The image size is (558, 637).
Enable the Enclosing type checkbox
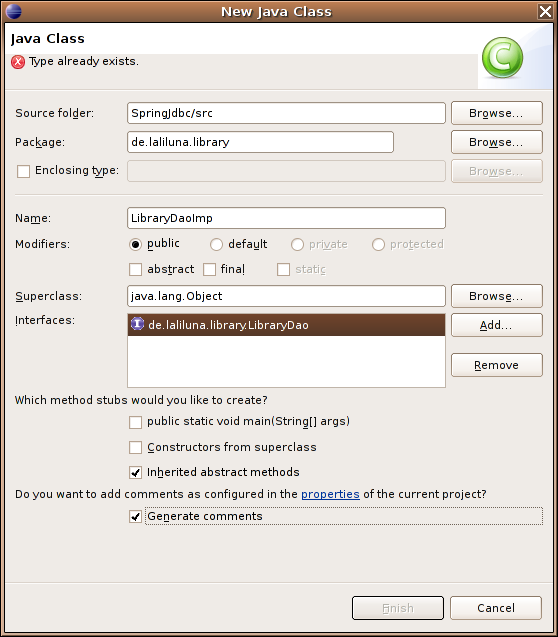click(x=24, y=171)
